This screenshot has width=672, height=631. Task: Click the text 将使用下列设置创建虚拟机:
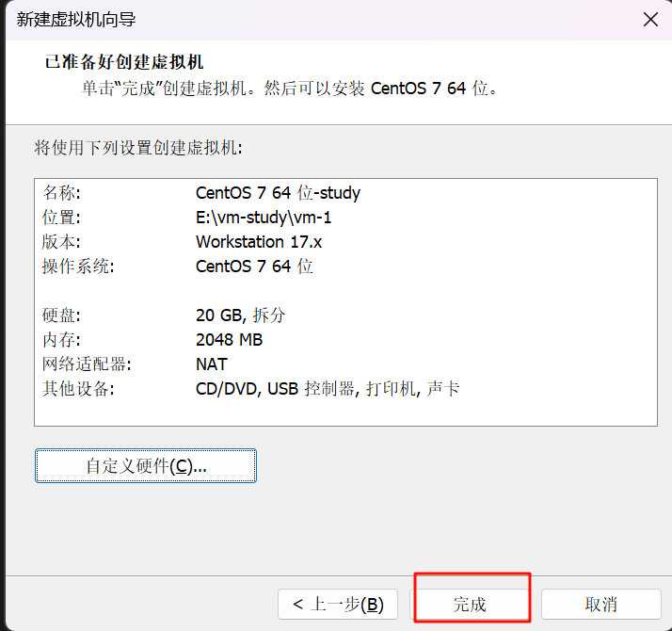(x=138, y=148)
